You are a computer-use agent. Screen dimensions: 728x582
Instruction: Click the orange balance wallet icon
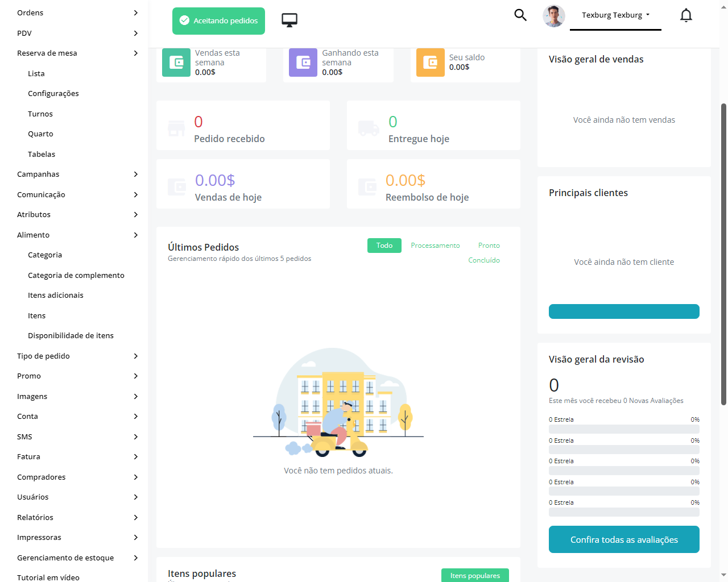point(431,63)
